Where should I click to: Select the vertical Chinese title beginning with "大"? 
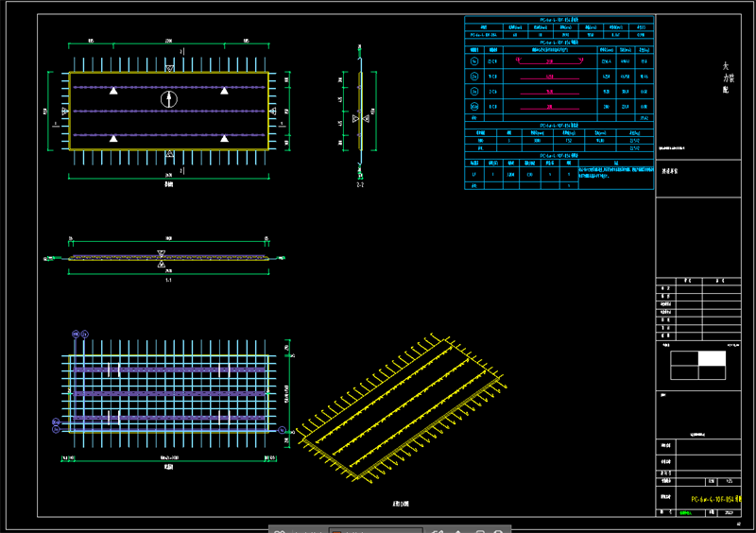(727, 77)
